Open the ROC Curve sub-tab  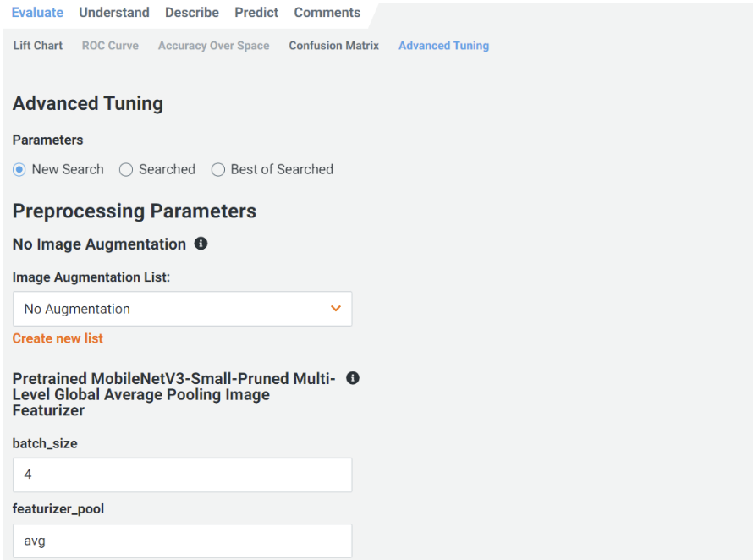(x=110, y=46)
